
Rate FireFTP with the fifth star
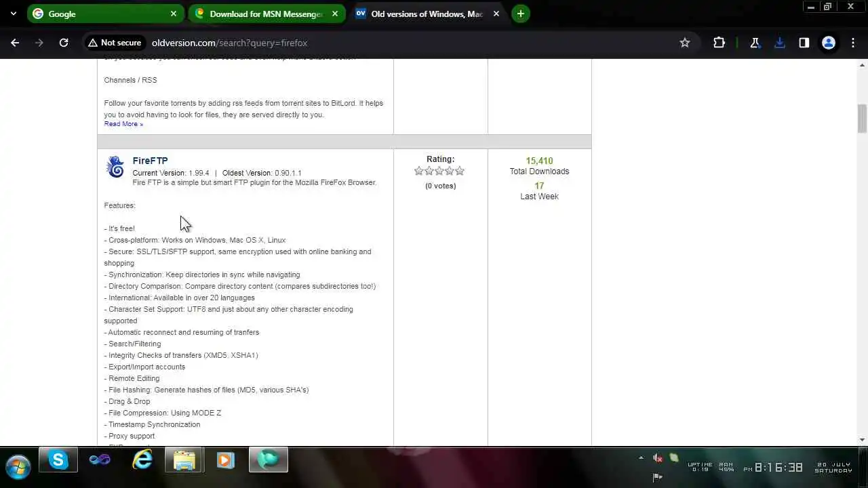[460, 171]
